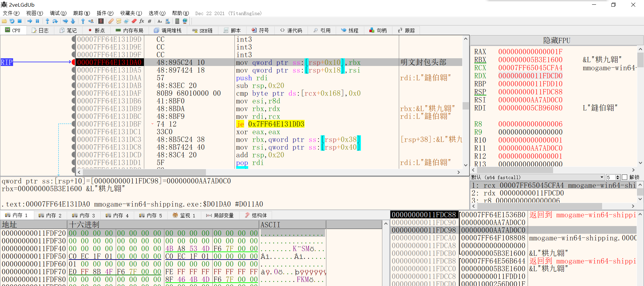Open the comments icon in toolbar
The image size is (644, 286).
point(119,21)
